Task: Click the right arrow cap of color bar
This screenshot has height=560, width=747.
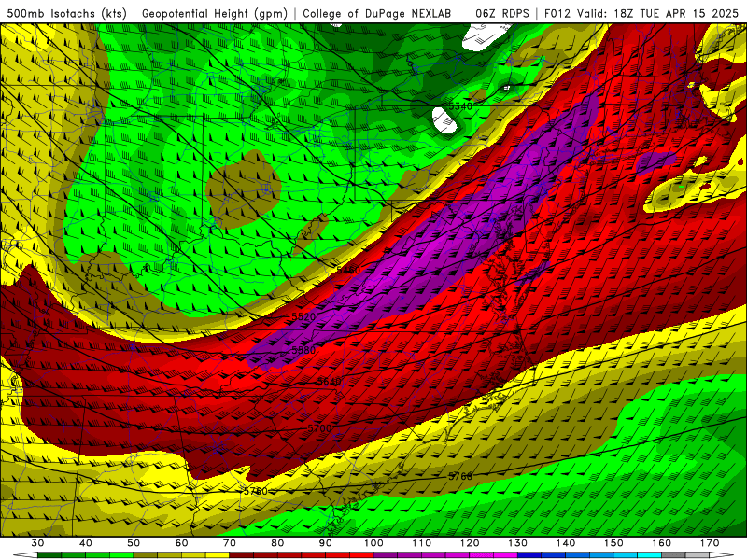Action: click(722, 555)
